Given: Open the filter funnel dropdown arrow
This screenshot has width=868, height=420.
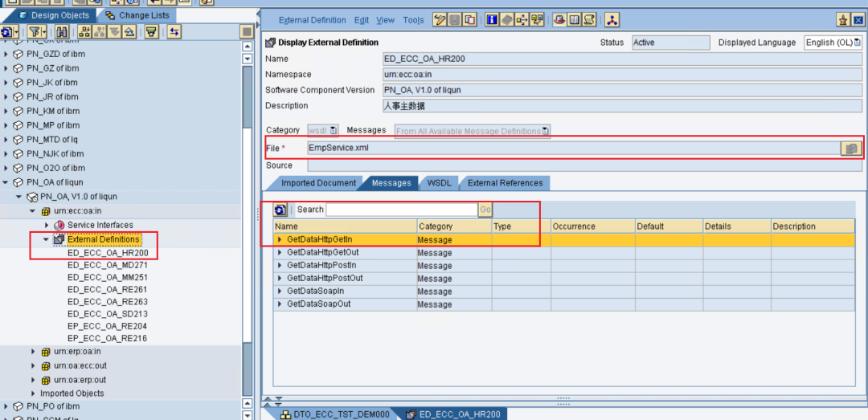Looking at the screenshot, I should point(44,31).
